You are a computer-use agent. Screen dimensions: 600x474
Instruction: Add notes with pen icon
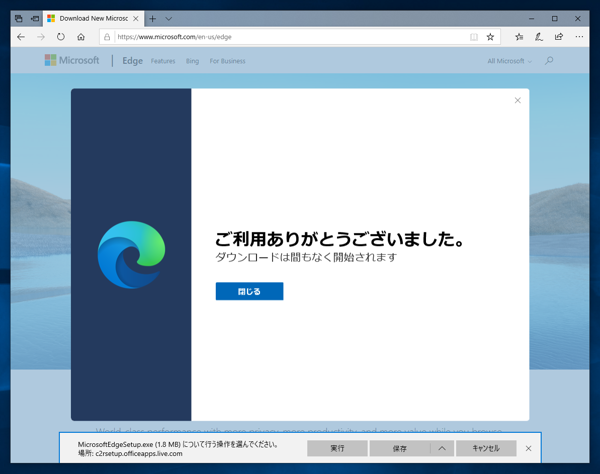(x=539, y=37)
